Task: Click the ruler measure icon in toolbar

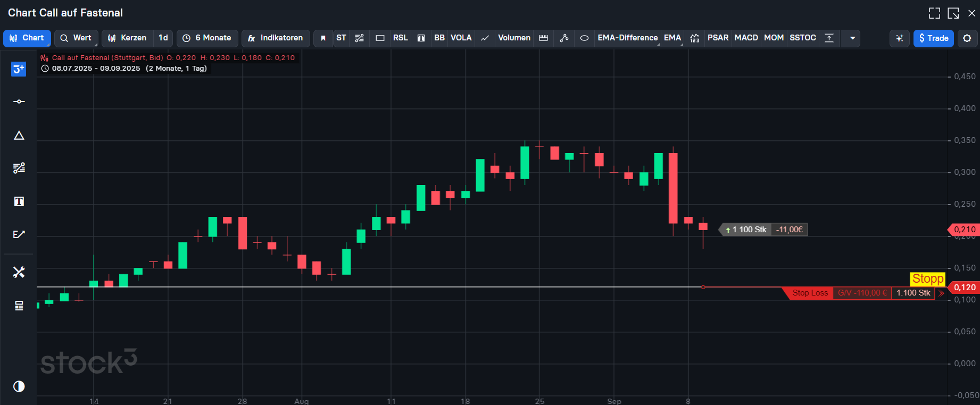Action: [543, 38]
